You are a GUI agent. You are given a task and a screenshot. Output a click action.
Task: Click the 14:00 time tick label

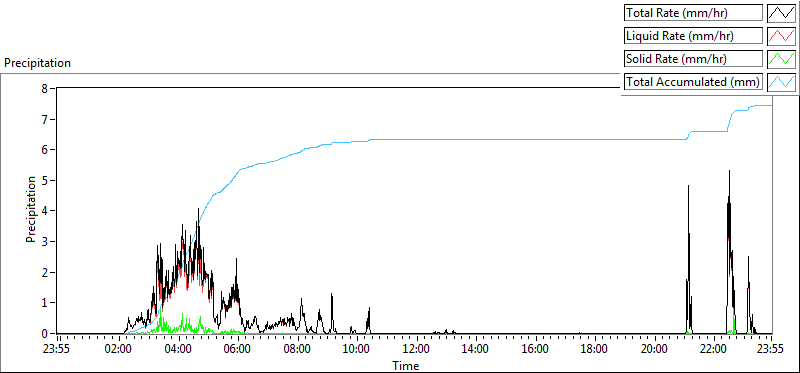[x=476, y=350]
